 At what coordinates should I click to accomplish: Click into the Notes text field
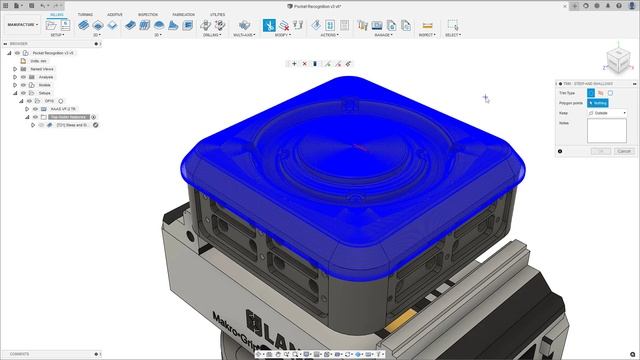tap(607, 131)
